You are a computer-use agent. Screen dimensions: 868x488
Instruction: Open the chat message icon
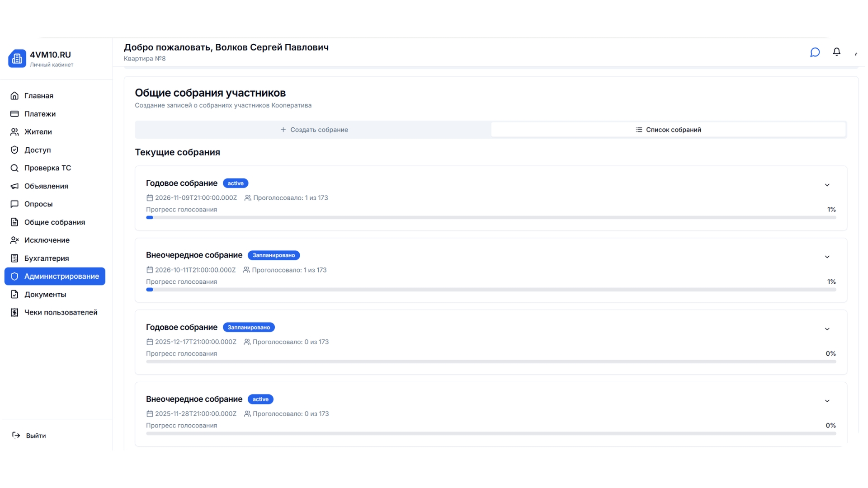pyautogui.click(x=815, y=52)
